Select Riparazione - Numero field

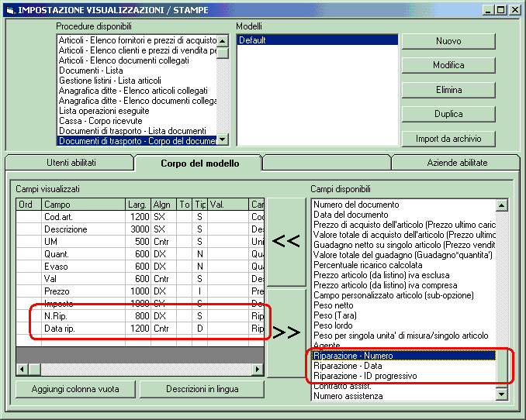click(x=404, y=356)
